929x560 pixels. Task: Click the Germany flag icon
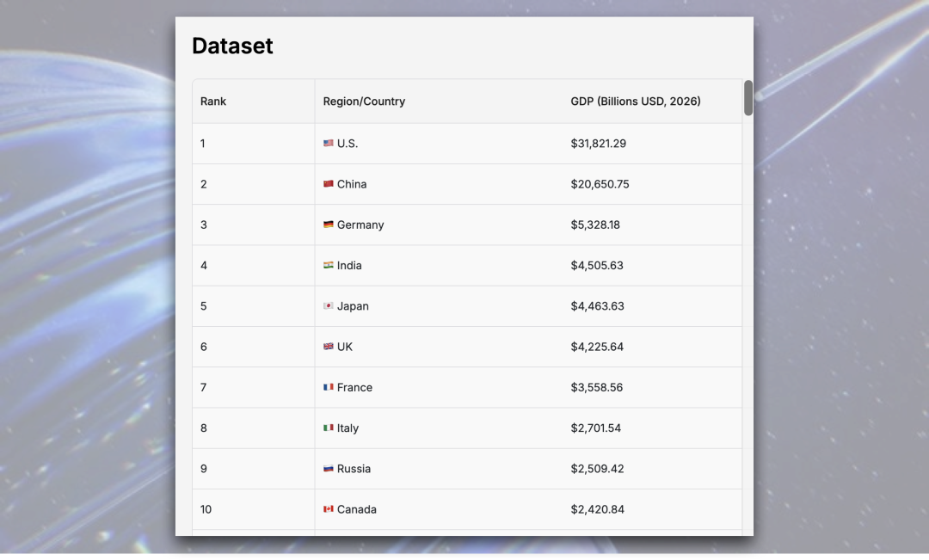coord(328,225)
